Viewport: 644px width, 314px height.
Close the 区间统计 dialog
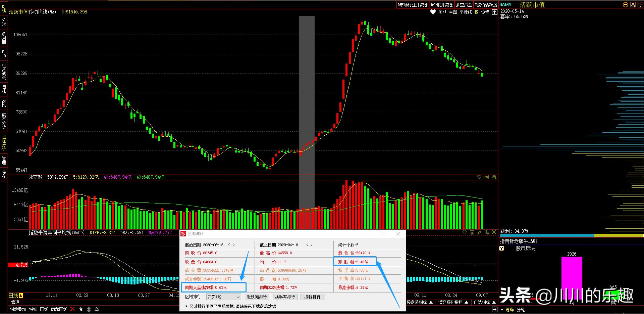tap(398, 234)
